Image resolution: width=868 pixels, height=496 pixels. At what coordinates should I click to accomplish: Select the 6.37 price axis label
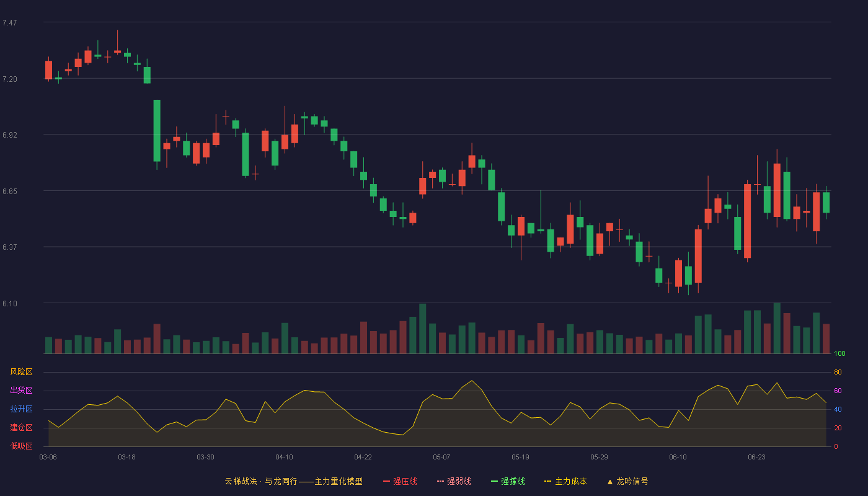(10, 247)
